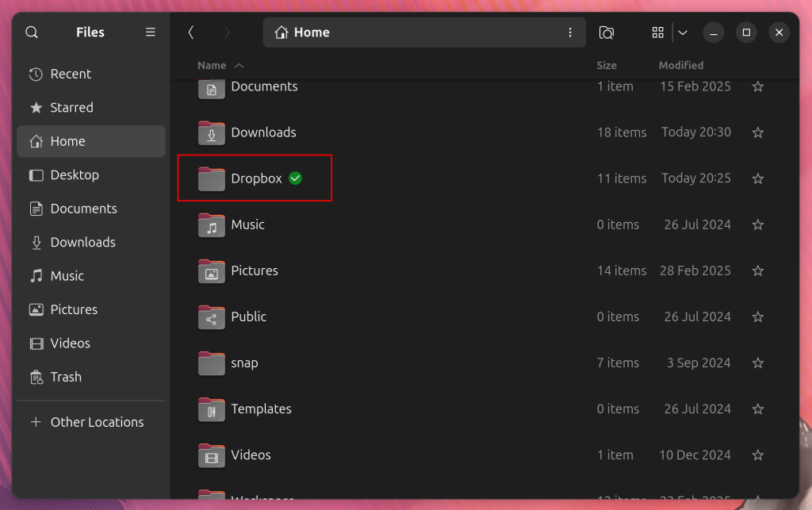This screenshot has height=510, width=812.
Task: Click the Downloads folder icon in list
Action: tap(212, 133)
